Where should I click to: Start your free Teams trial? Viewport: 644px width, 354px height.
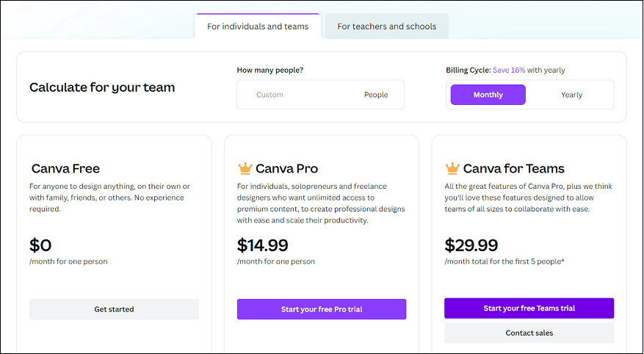(529, 308)
